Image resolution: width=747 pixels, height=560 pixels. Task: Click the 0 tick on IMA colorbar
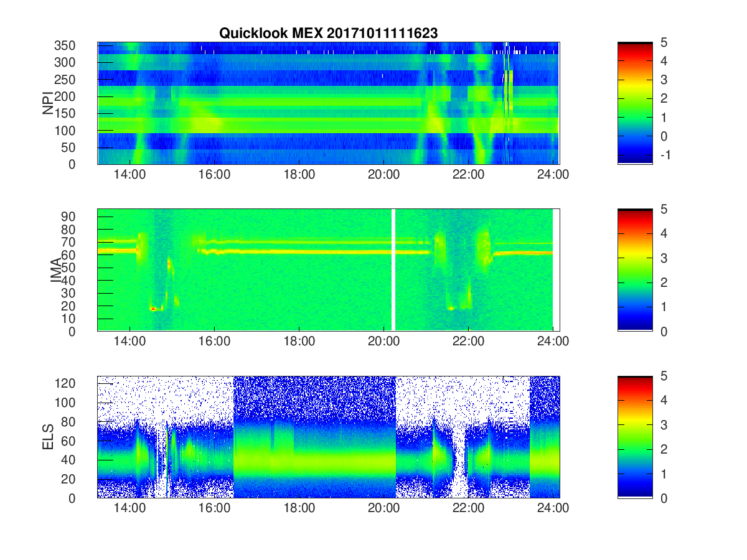(x=663, y=331)
